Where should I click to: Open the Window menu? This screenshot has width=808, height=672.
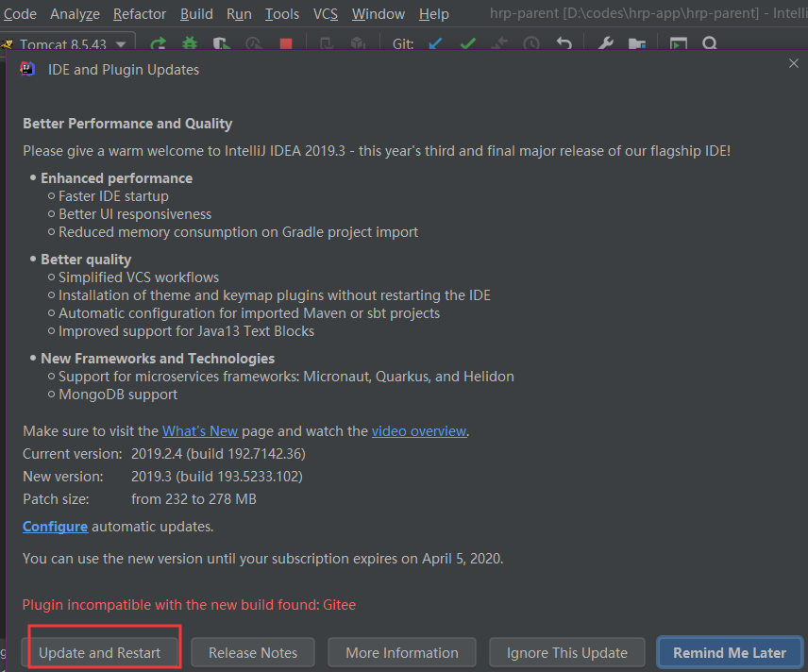(379, 14)
